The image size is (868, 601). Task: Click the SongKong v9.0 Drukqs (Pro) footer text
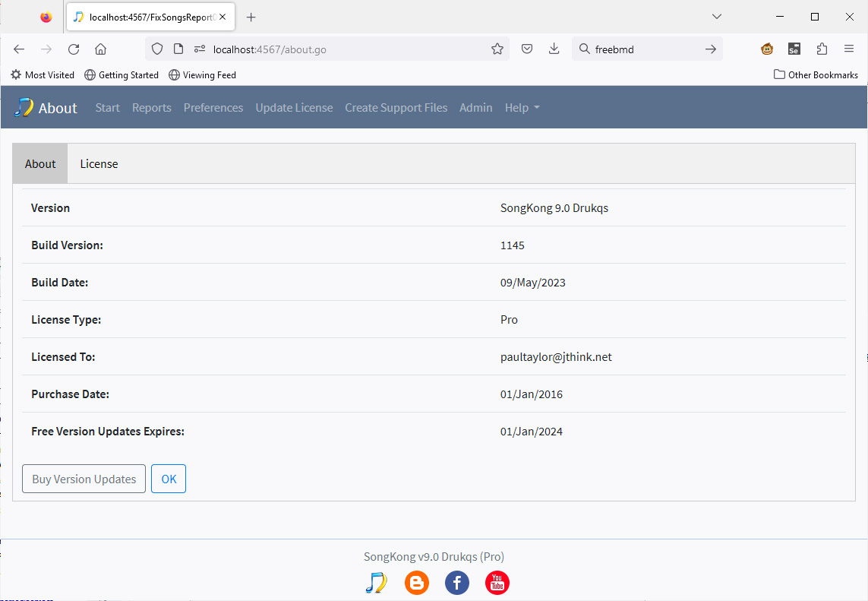point(434,557)
